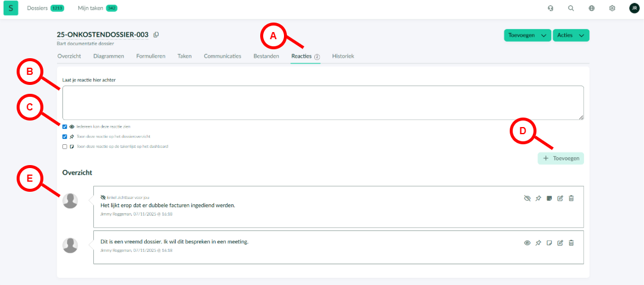Click the globe language icon
Screen dimensions: 644x285
[592, 8]
